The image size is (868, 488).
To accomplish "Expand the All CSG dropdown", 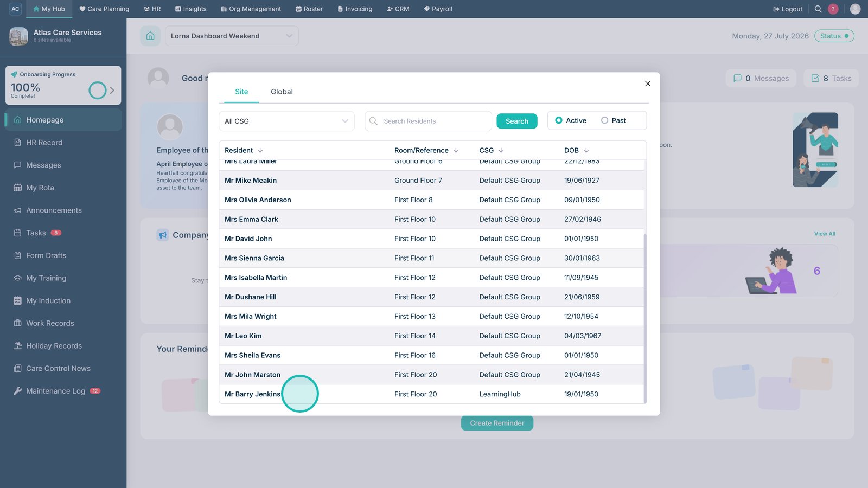I will [x=286, y=121].
